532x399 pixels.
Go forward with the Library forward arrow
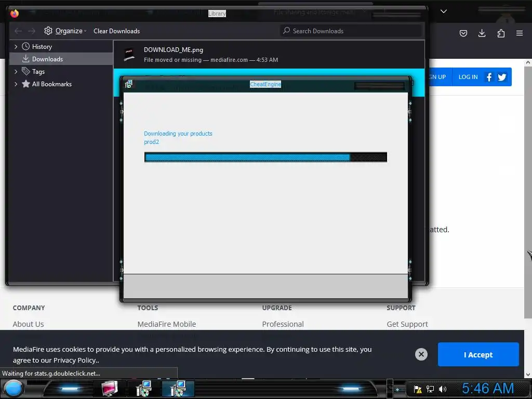(32, 31)
